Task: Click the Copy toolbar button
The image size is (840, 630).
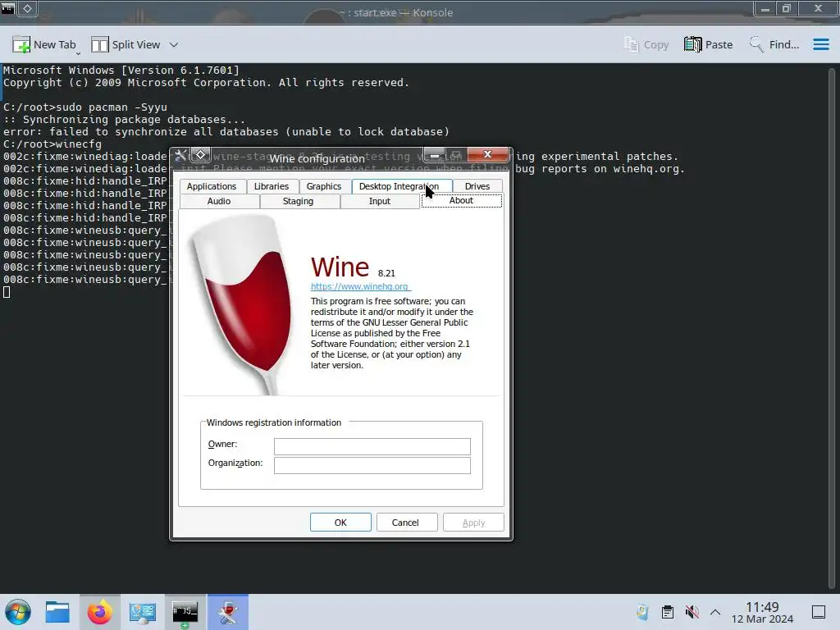Action: 646,44
